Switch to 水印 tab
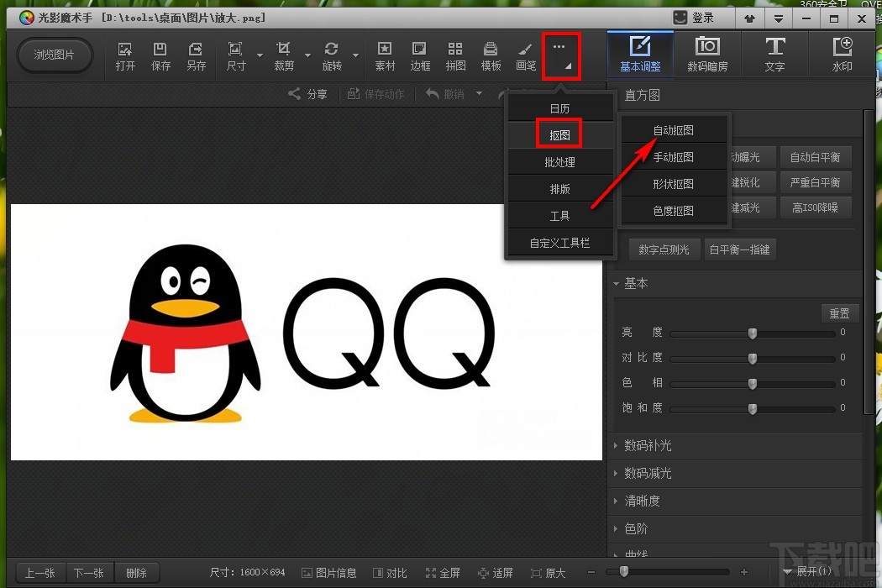The width and height of the screenshot is (882, 588). (842, 55)
